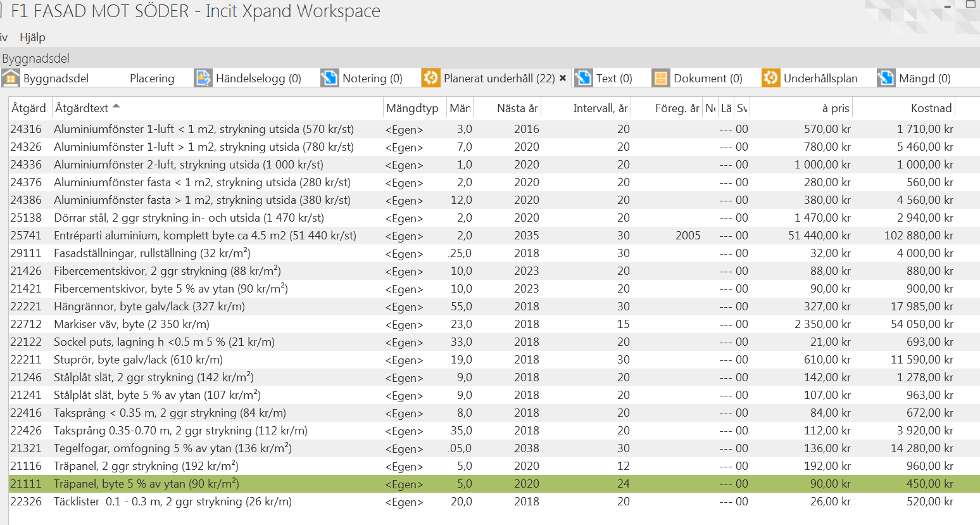The width and height of the screenshot is (980, 525).
Task: Click quantity 55,0 in Hängrännor row
Action: click(x=462, y=307)
